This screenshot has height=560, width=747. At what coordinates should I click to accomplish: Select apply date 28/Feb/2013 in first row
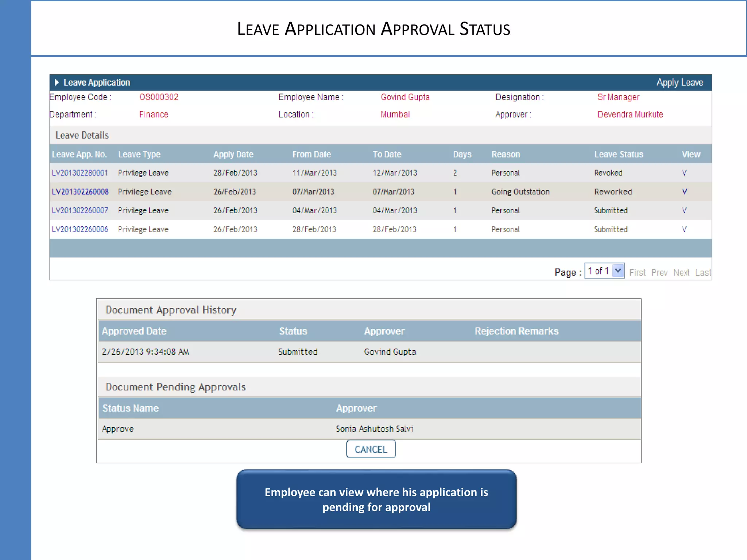235,173
